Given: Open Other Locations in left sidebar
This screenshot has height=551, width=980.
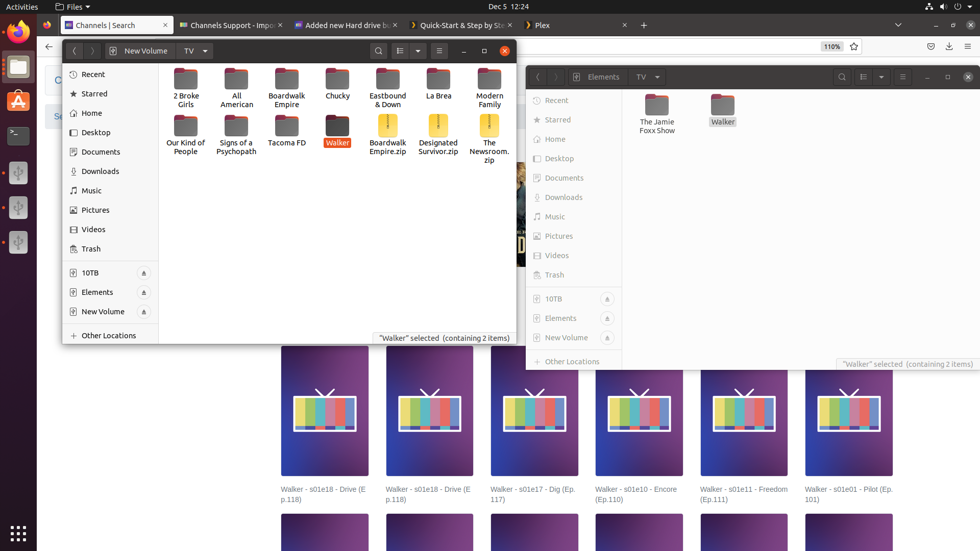Looking at the screenshot, I should [x=109, y=336].
